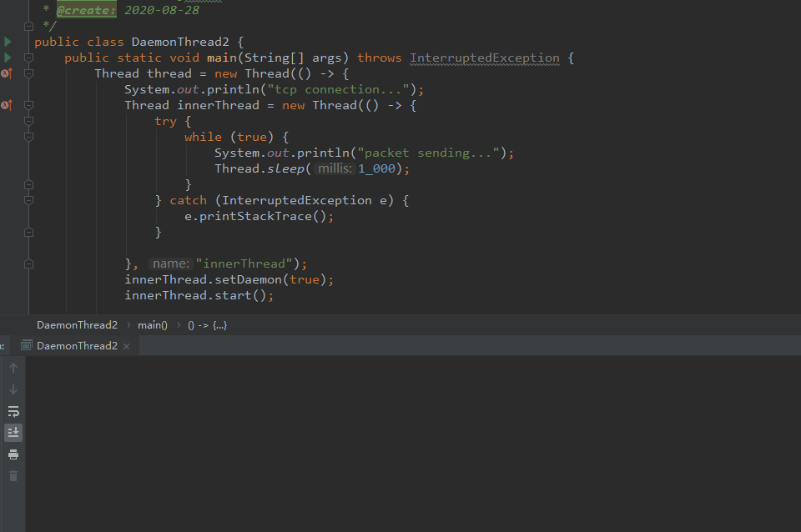The width and height of the screenshot is (801, 532).
Task: Click the 2020-08-28 date in comment
Action: 162,10
